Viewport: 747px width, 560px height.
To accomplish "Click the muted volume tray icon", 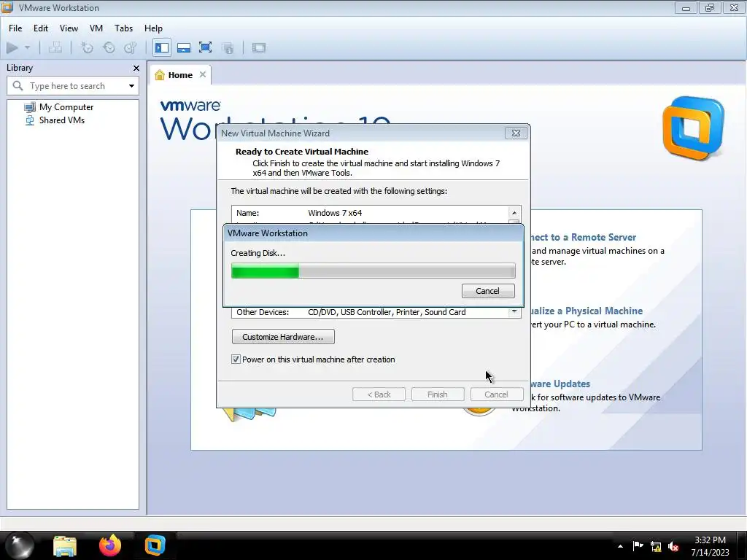I will click(x=673, y=547).
